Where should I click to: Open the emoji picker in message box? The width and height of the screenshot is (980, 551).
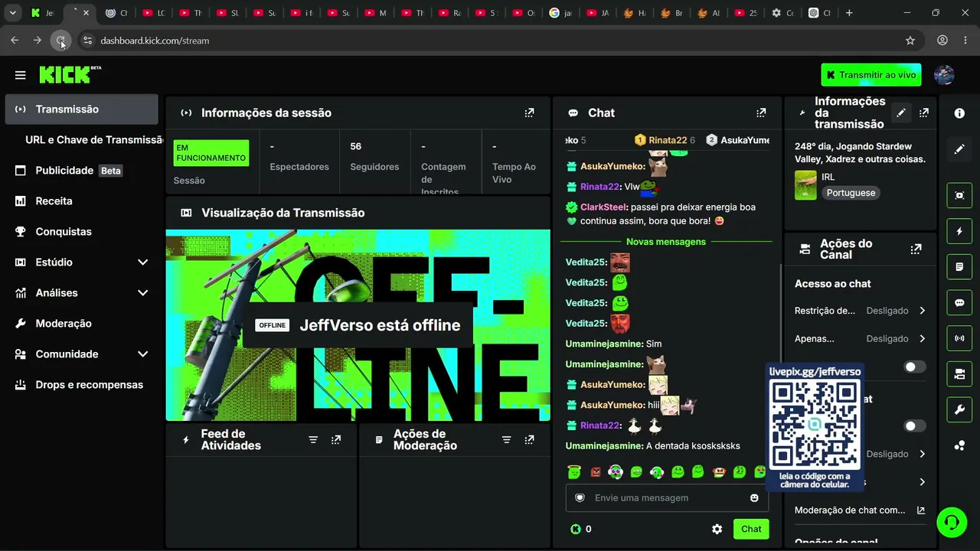tap(754, 498)
